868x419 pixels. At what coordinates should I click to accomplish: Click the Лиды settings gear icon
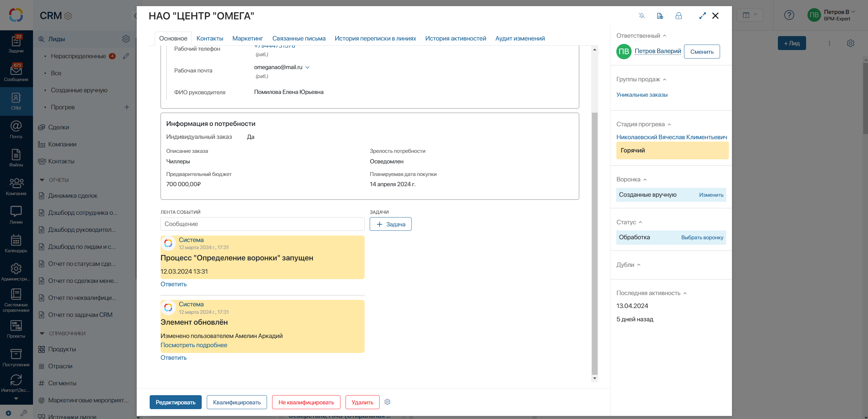point(126,39)
